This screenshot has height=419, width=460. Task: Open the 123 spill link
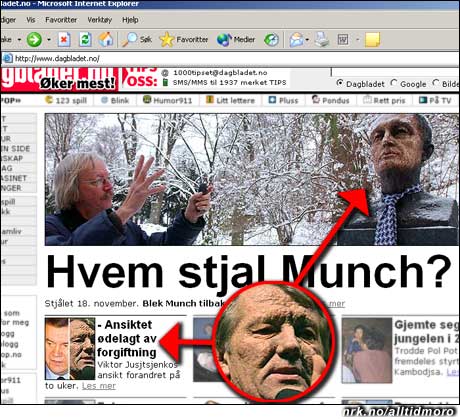[x=71, y=100]
